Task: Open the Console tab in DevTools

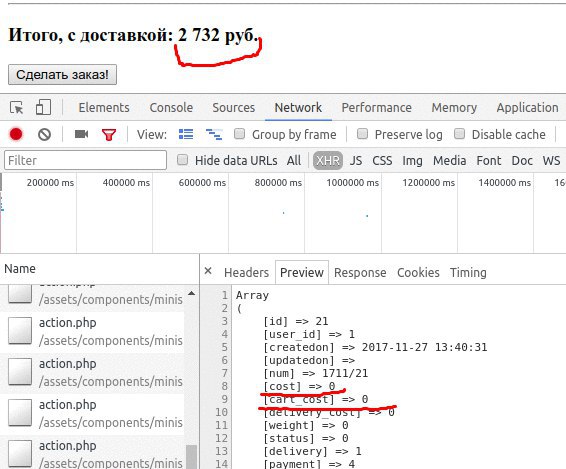Action: [x=171, y=108]
